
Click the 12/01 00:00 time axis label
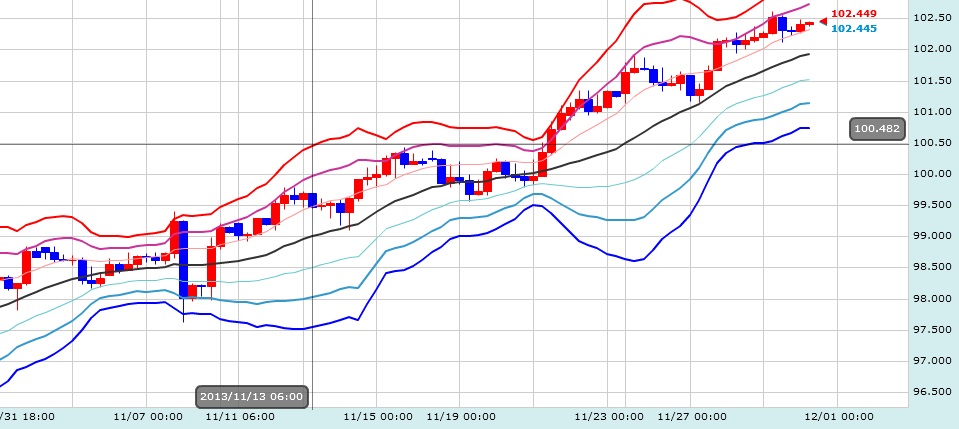tap(839, 417)
